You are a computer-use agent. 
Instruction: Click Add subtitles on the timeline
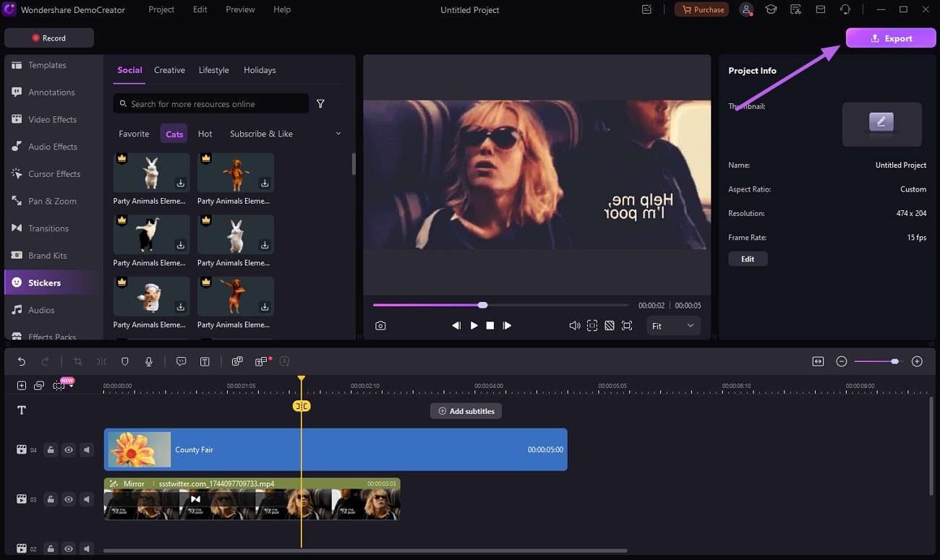pyautogui.click(x=466, y=411)
